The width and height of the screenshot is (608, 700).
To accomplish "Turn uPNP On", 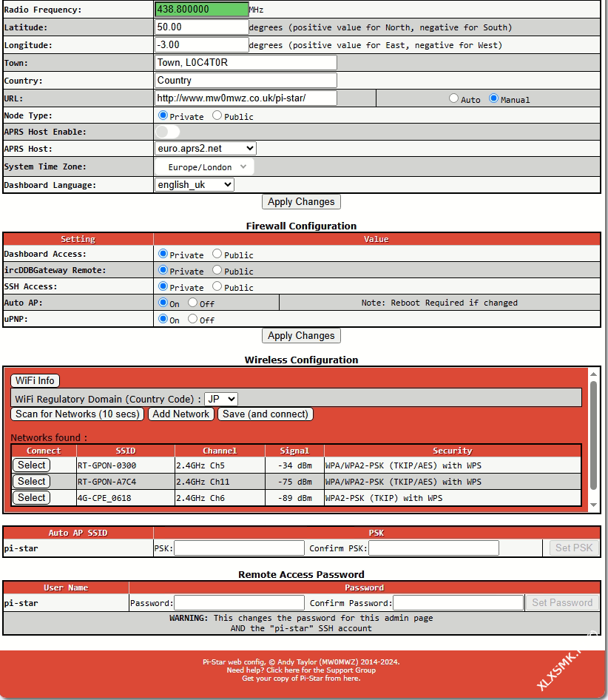I will coord(163,319).
